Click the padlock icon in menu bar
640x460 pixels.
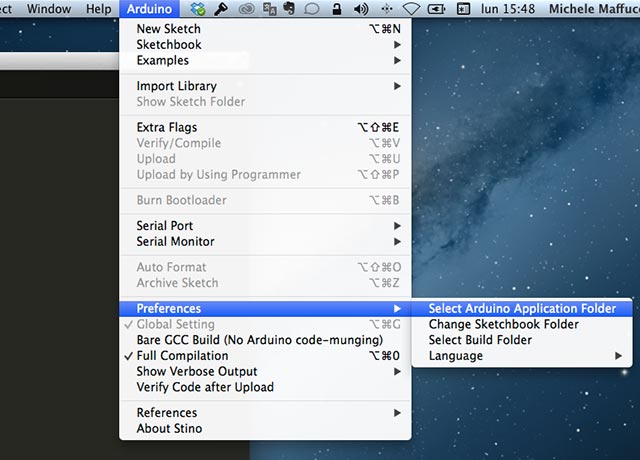336,9
